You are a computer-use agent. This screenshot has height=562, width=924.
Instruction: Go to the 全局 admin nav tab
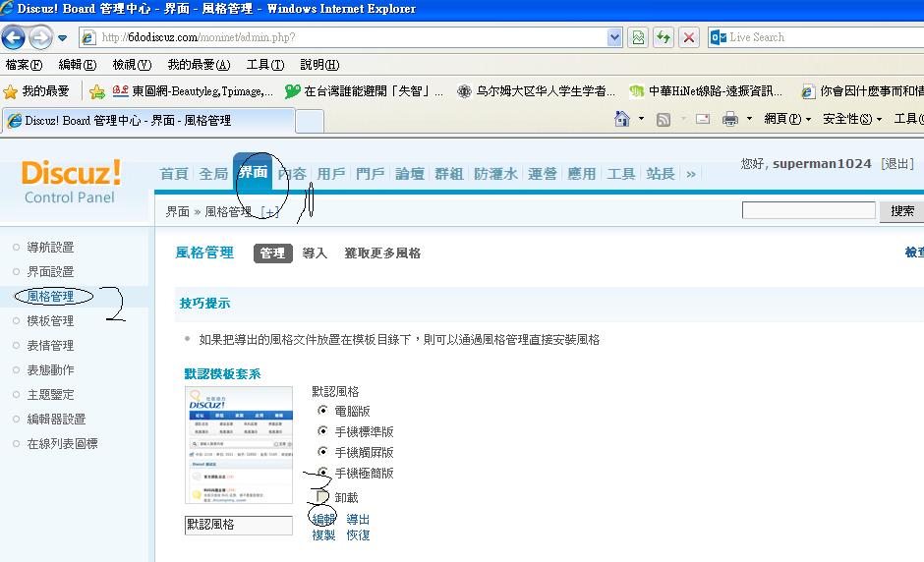[213, 174]
